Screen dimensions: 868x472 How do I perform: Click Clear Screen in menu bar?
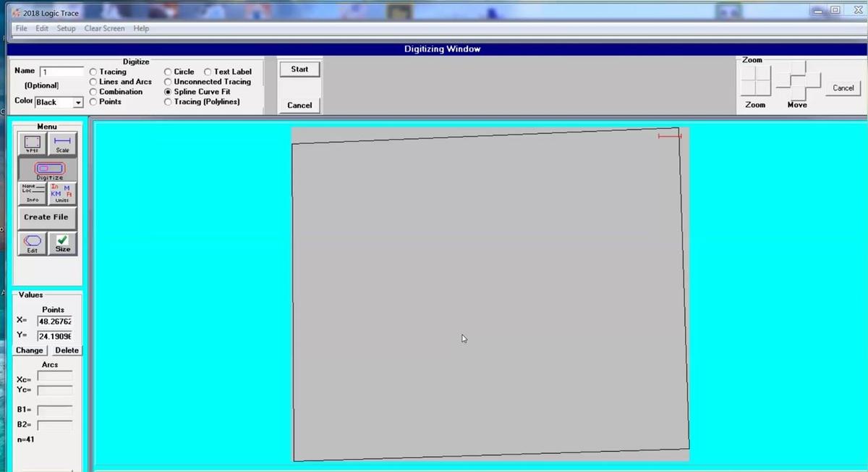coord(104,28)
